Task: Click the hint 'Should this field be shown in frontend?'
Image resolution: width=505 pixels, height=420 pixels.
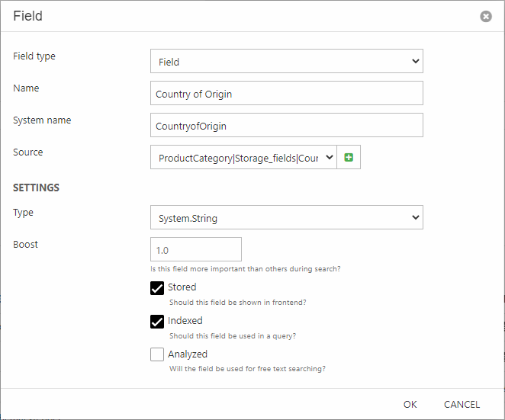Action: 237,303
